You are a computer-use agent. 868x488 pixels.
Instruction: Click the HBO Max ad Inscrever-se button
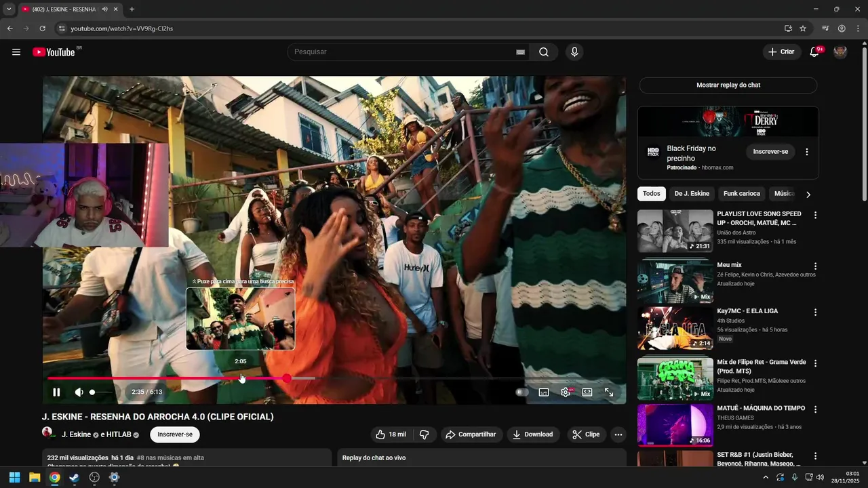pyautogui.click(x=770, y=152)
